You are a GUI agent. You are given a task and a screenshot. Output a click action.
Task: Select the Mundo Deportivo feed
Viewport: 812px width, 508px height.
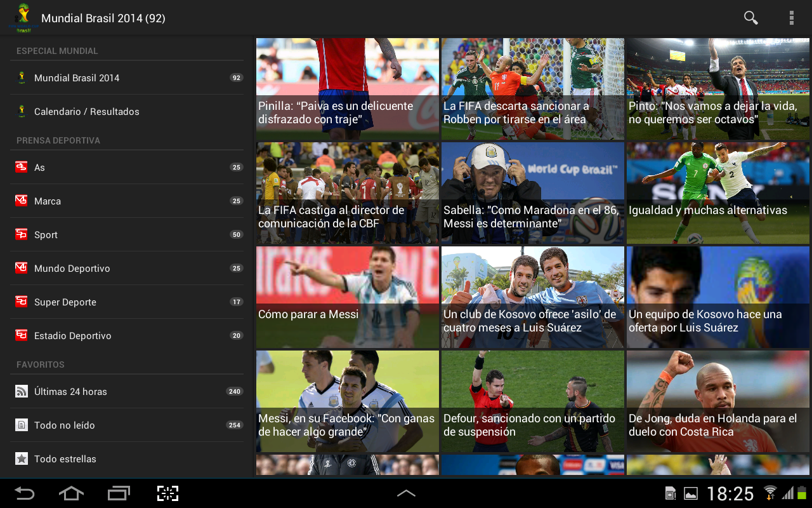click(127, 268)
